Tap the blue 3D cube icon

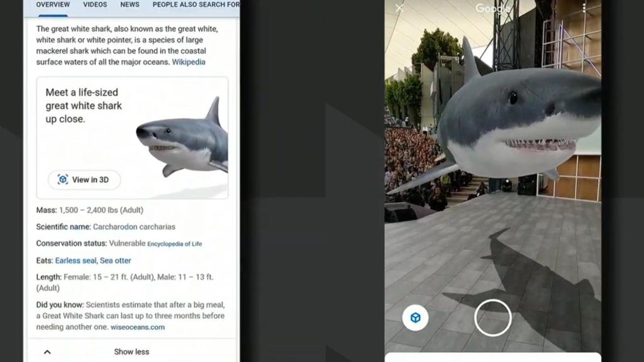[415, 318]
